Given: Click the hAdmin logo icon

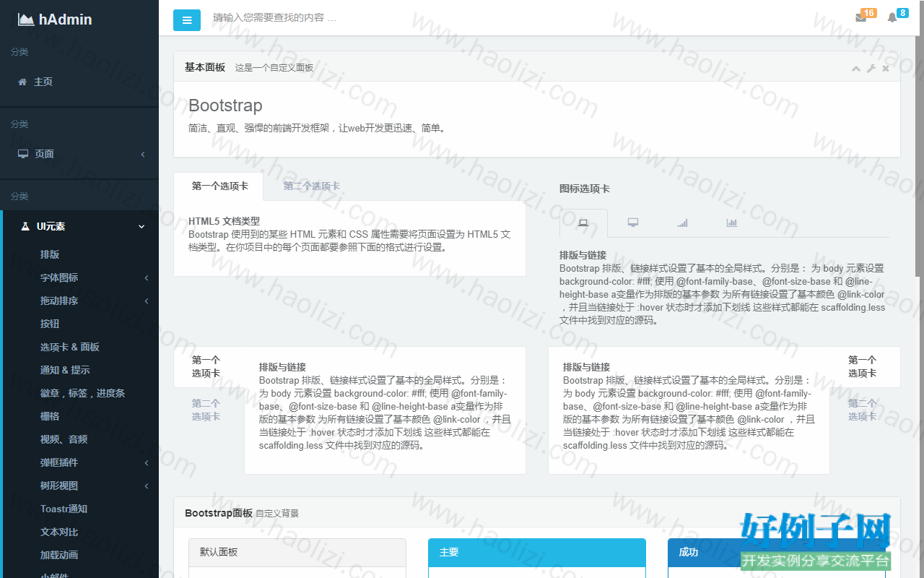Looking at the screenshot, I should coord(26,20).
